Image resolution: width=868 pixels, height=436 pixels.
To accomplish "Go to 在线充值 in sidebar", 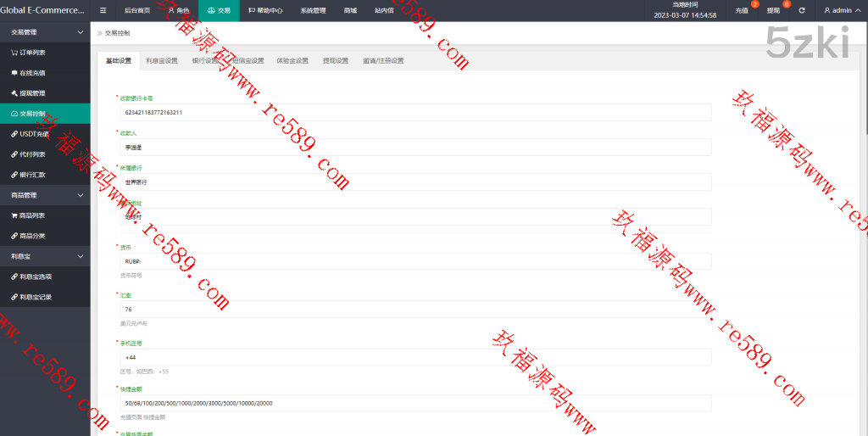I will (x=45, y=73).
